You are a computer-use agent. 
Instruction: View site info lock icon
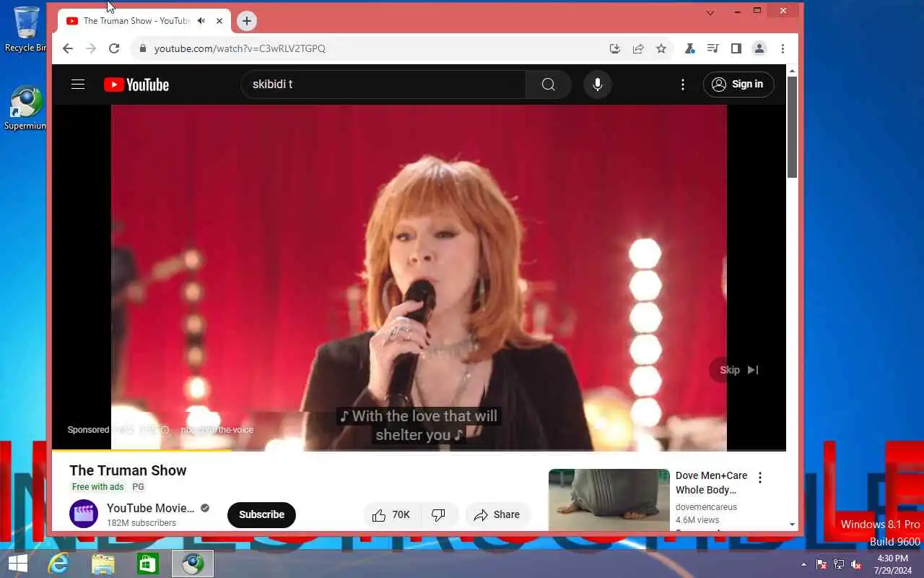pos(142,48)
